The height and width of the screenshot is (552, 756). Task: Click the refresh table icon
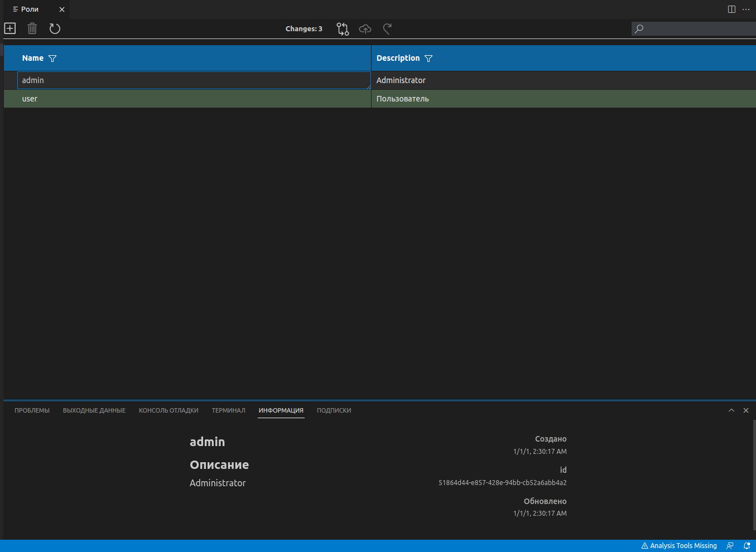click(55, 28)
